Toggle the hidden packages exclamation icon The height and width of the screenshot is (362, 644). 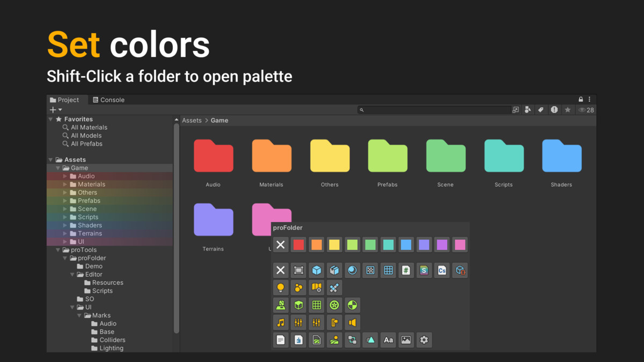554,109
